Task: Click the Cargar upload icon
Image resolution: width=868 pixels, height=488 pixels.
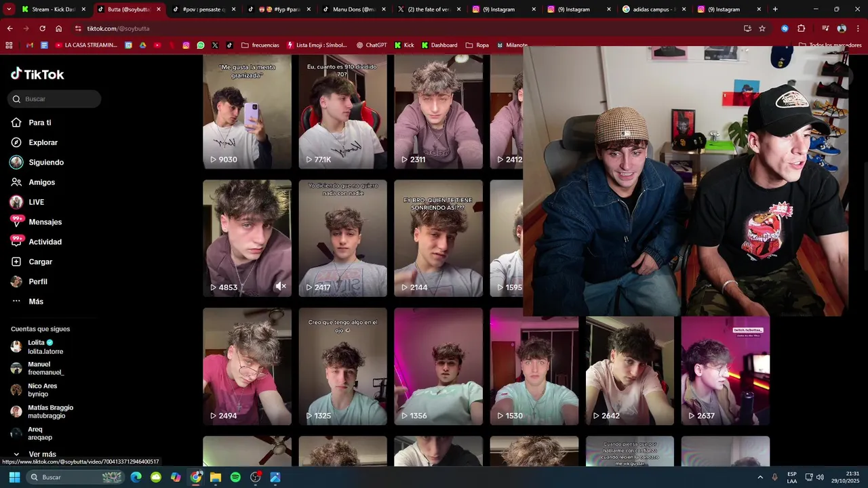Action: pos(16,262)
